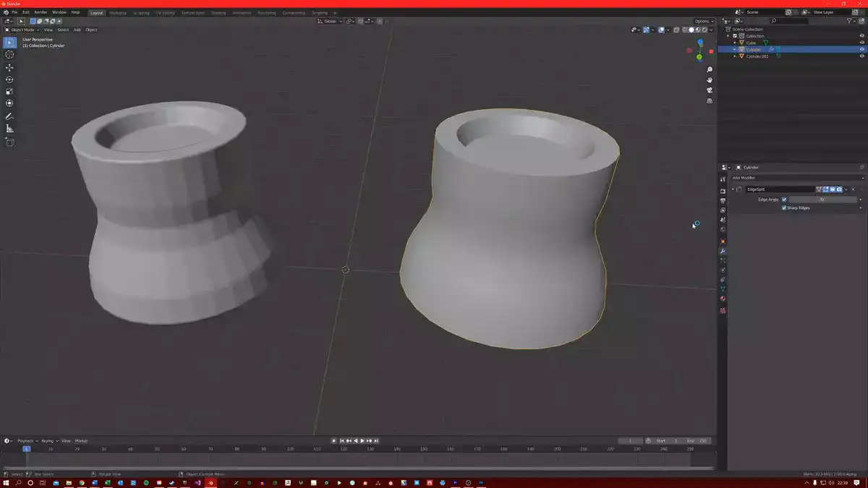Collapse the EdgeSplit modifier panel
The height and width of the screenshot is (488, 868).
(x=733, y=189)
